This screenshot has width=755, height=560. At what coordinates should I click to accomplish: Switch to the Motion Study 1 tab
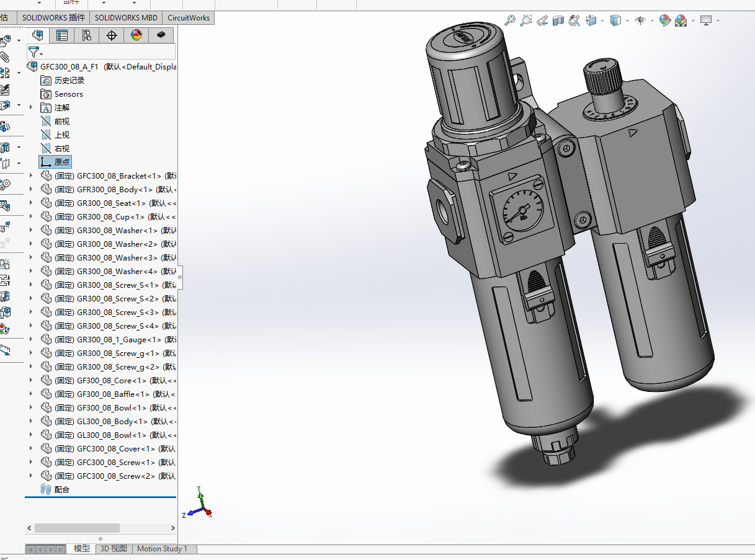coord(162,549)
